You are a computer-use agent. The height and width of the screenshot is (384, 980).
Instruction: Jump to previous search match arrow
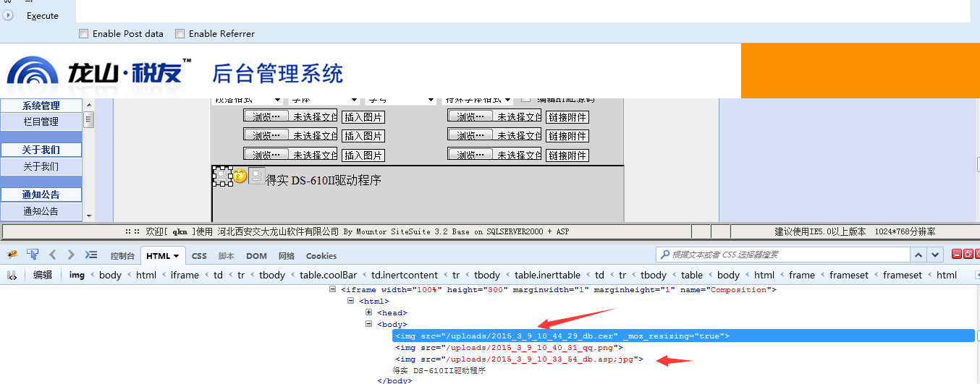point(918,255)
